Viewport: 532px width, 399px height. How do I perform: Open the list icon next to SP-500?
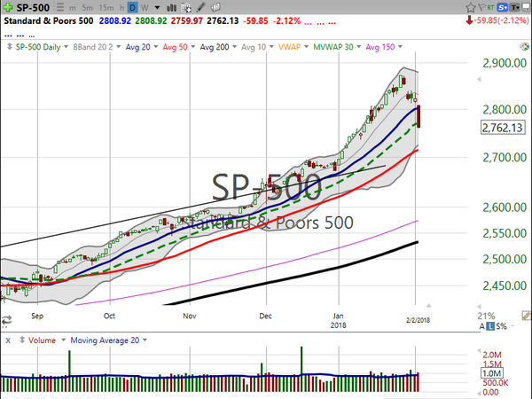click(x=59, y=7)
